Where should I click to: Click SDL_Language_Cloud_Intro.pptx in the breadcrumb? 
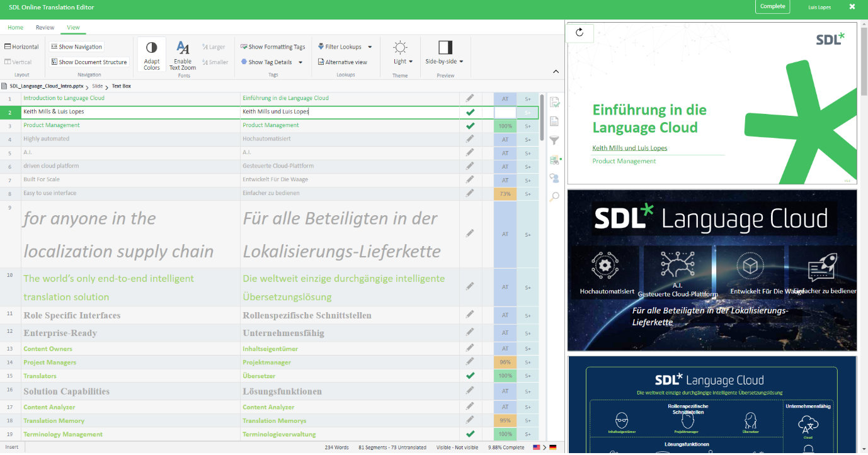tap(46, 86)
